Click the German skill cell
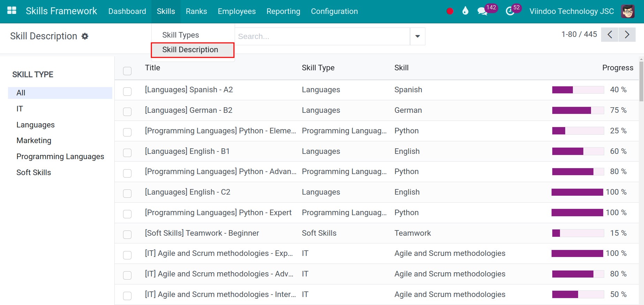 click(x=408, y=110)
